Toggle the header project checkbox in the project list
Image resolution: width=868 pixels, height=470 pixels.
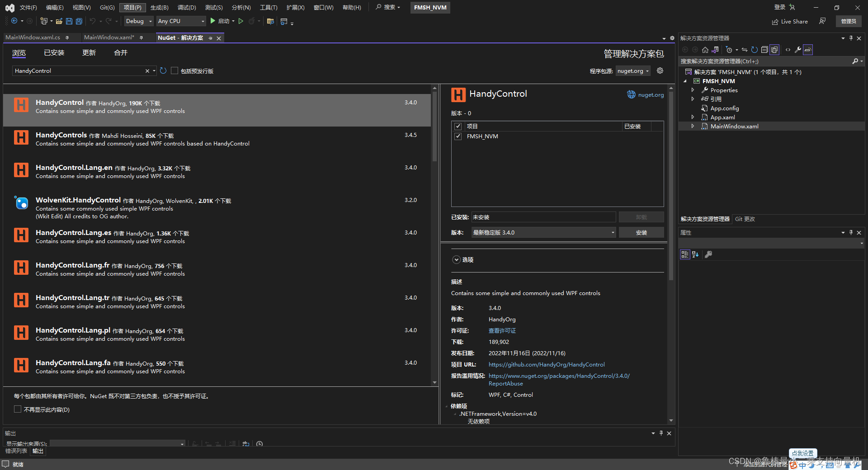[x=458, y=127]
